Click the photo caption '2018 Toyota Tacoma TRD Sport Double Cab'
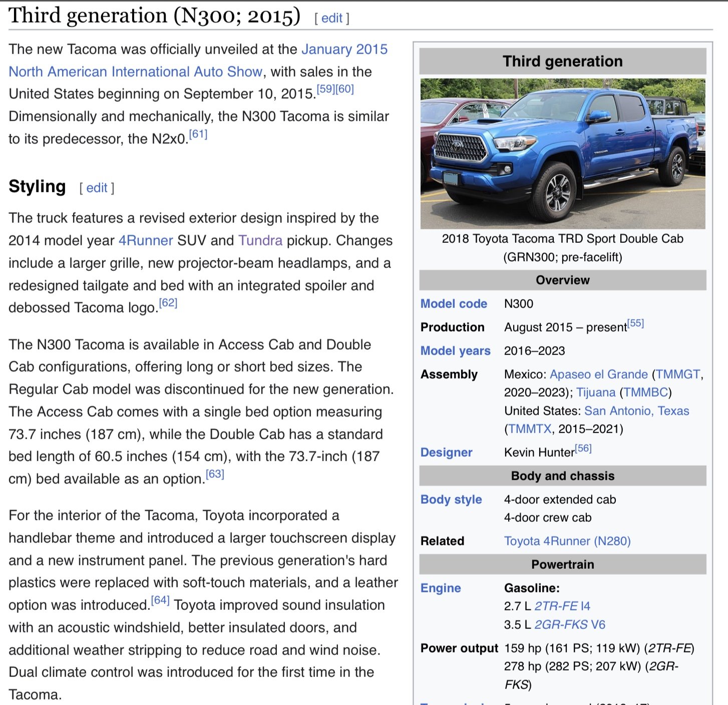This screenshot has height=705, width=728. [x=563, y=239]
